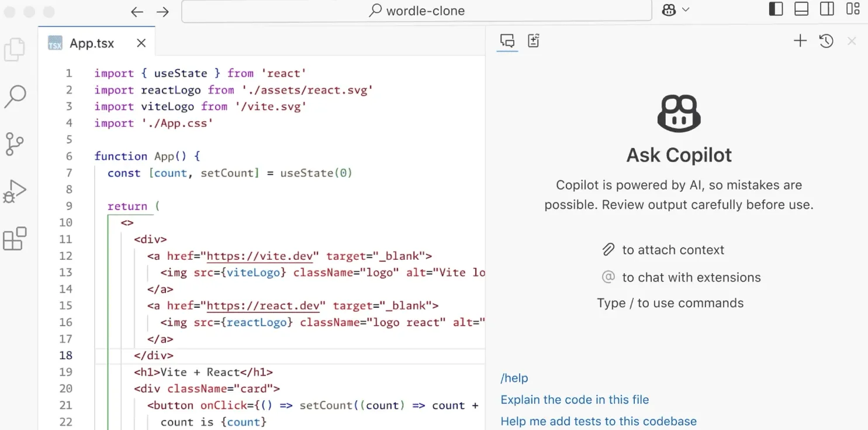Start a new chat with the plus icon
This screenshot has width=868, height=430.
coord(800,41)
